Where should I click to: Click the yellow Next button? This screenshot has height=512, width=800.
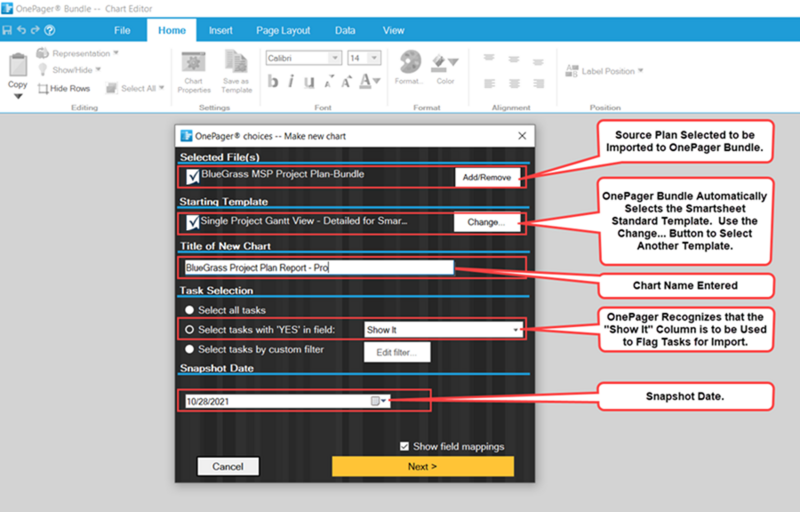(x=422, y=467)
